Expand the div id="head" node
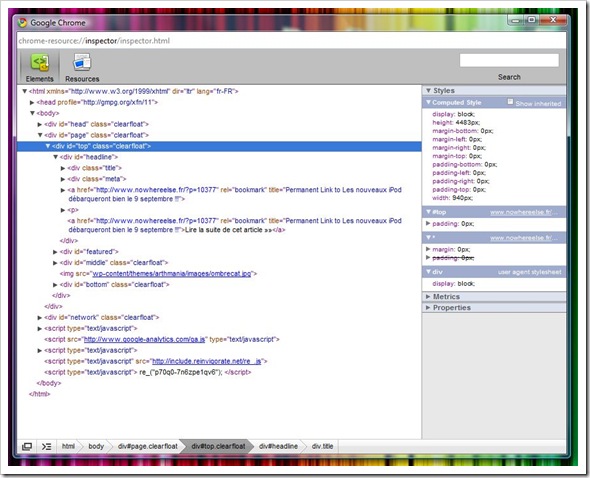The width and height of the screenshot is (590, 478). [40, 124]
